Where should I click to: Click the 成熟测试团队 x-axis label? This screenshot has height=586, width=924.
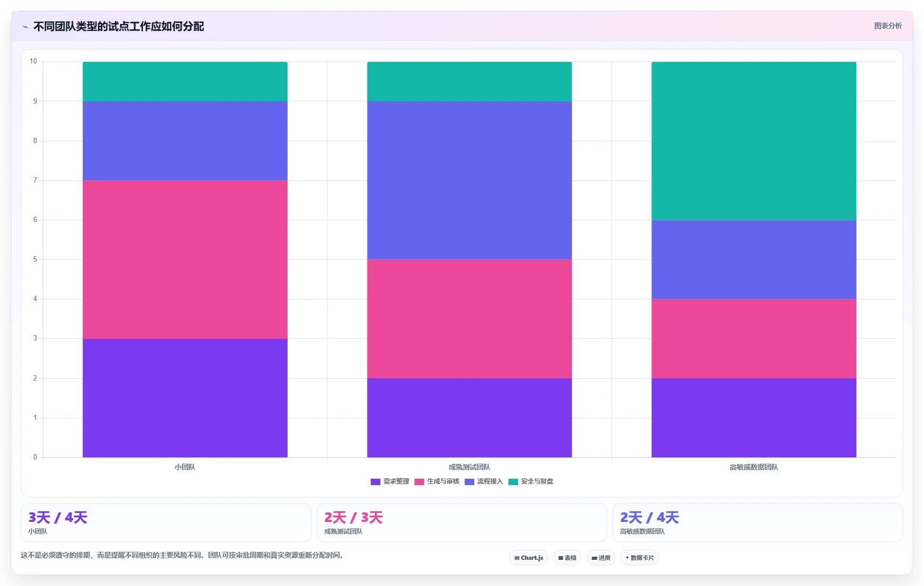pyautogui.click(x=469, y=468)
